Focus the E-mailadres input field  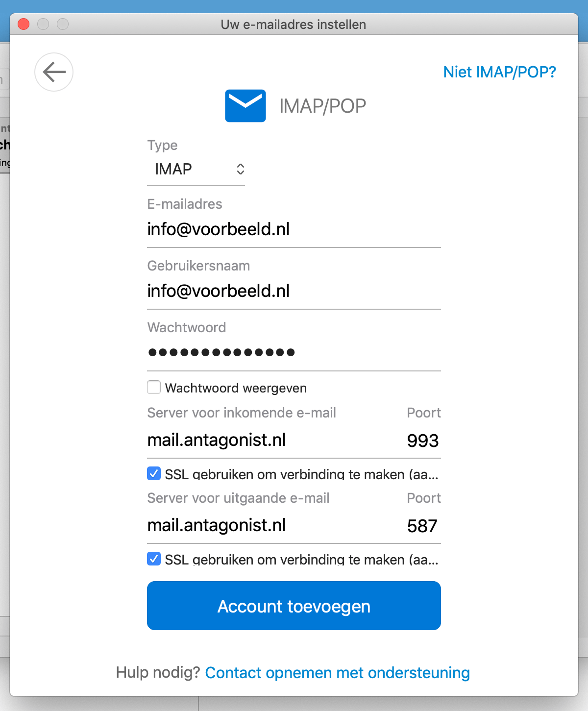[x=294, y=229]
